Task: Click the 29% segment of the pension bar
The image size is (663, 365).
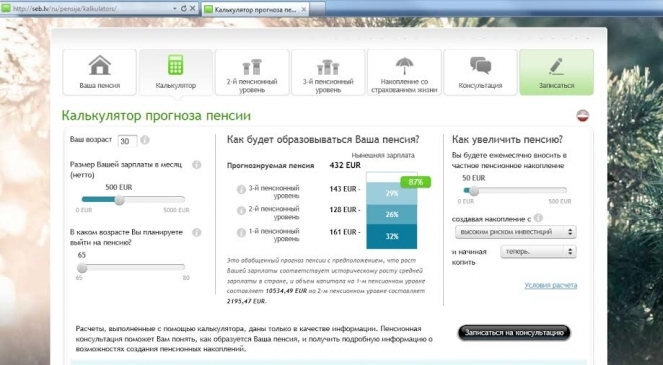Action: point(392,193)
